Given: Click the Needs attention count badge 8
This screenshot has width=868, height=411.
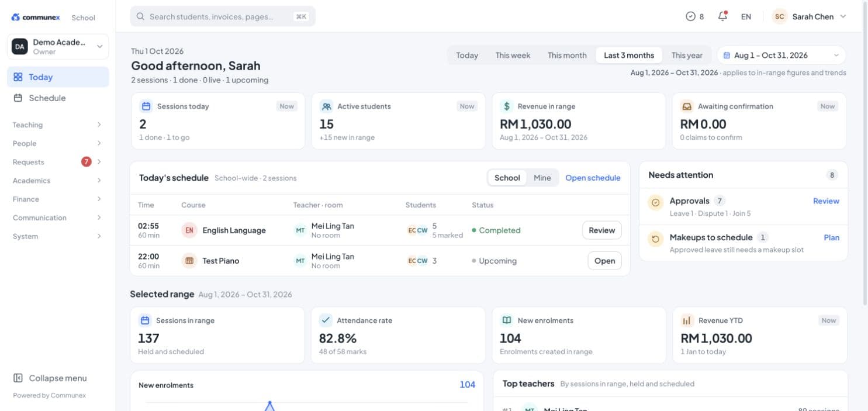Looking at the screenshot, I should (832, 175).
